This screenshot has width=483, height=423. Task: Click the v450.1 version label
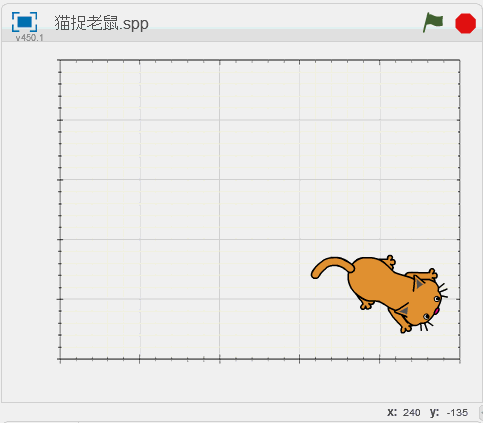pyautogui.click(x=29, y=38)
